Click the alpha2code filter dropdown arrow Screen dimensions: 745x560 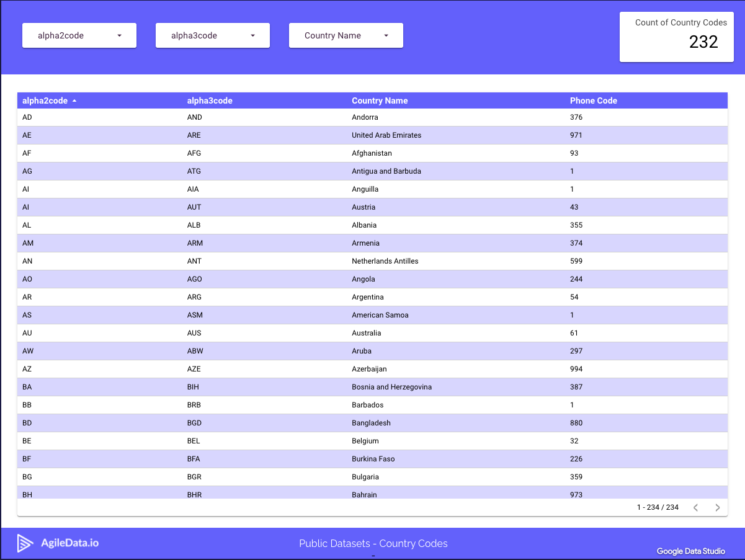(x=119, y=35)
